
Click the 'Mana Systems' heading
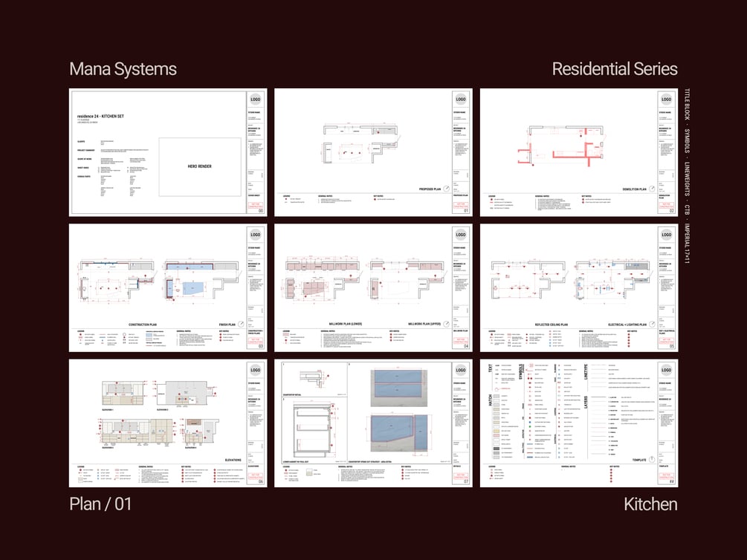(123, 69)
